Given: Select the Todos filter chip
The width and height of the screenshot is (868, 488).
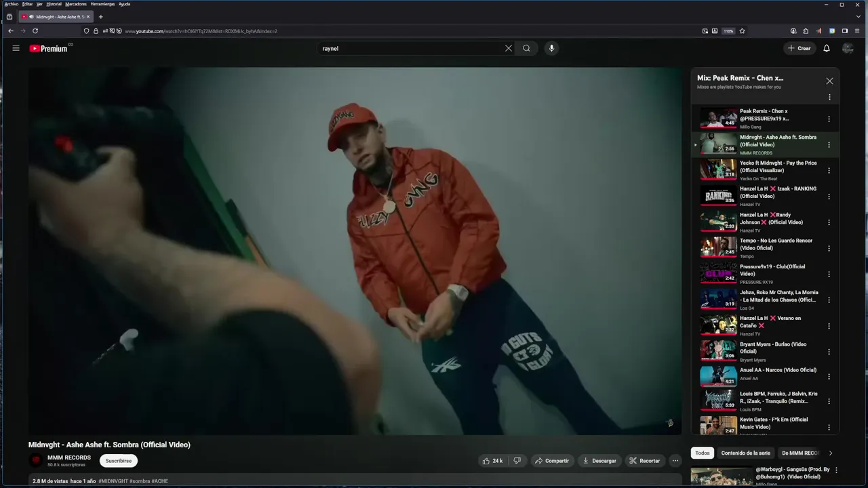Looking at the screenshot, I should (x=703, y=453).
